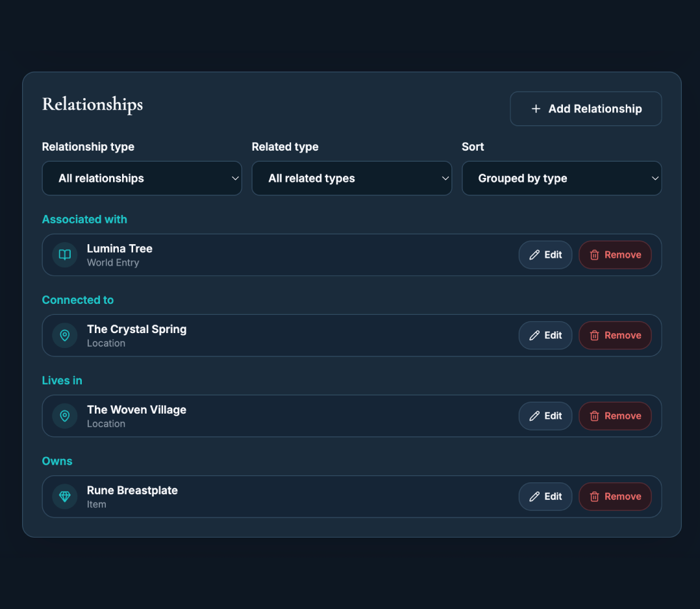Click the Owns group heading
700x609 pixels.
(57, 461)
